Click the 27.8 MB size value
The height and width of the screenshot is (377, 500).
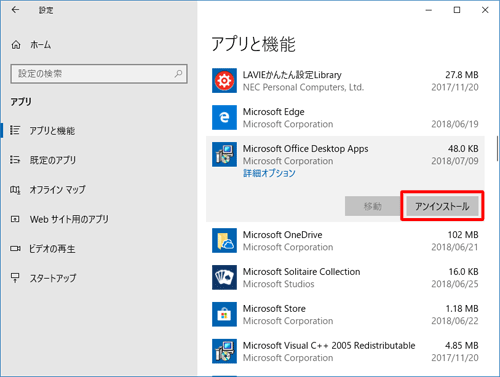tap(462, 75)
